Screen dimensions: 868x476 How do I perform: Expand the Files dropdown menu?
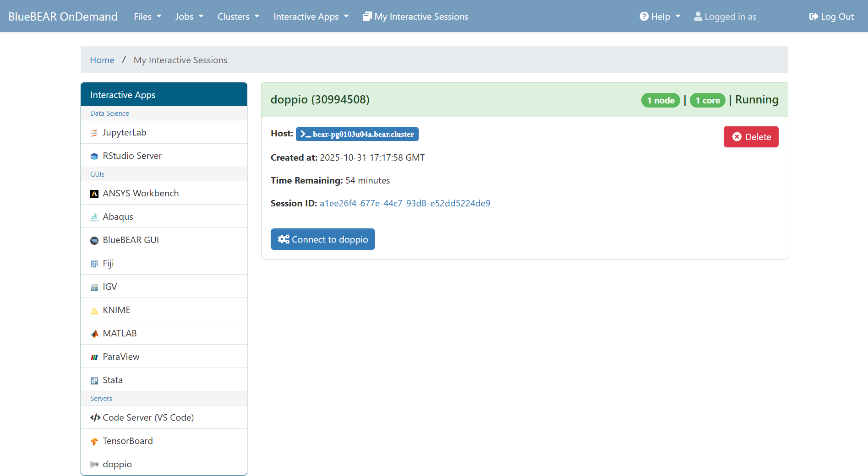point(147,16)
